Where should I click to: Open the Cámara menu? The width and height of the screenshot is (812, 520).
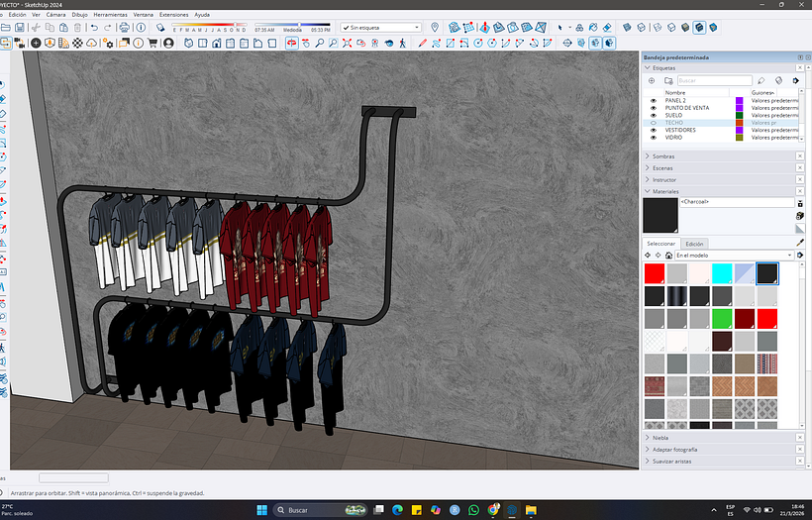[55, 15]
